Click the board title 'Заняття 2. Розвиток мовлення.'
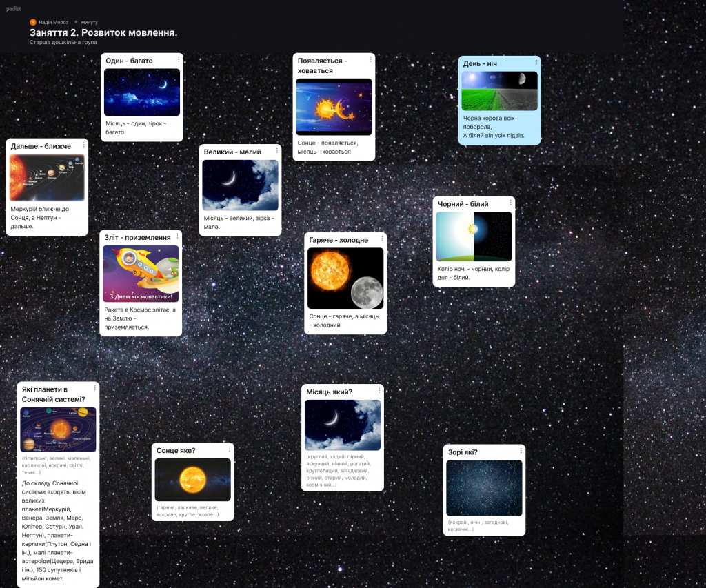Screen dimensions: 706x588 pyautogui.click(x=103, y=32)
